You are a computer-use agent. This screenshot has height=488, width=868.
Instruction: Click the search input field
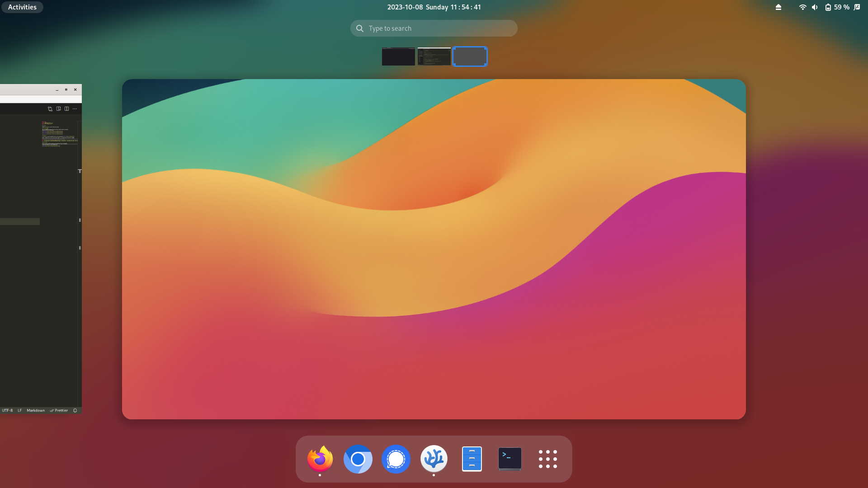[434, 28]
